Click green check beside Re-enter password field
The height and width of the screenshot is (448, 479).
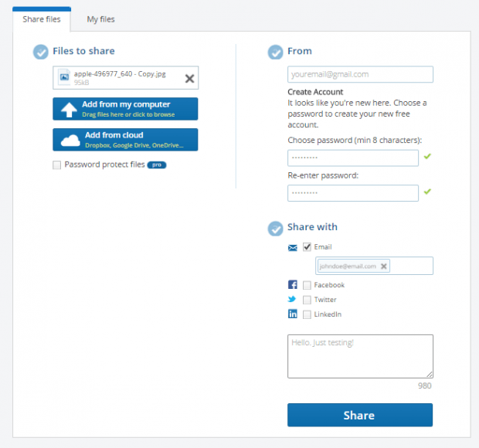427,192
